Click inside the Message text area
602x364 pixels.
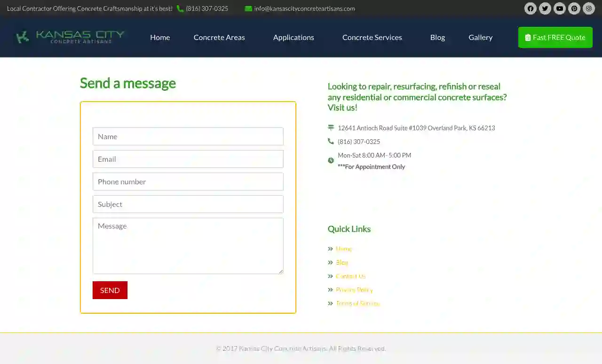pyautogui.click(x=188, y=246)
